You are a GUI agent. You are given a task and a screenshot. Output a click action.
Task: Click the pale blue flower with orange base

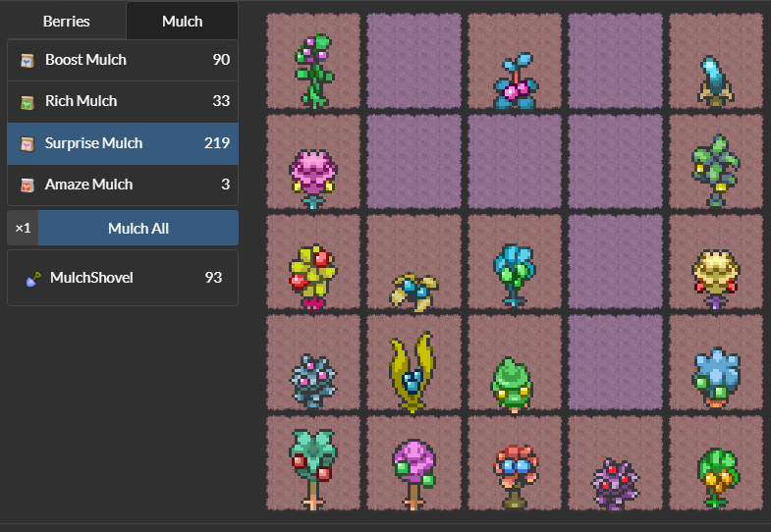coord(716,377)
